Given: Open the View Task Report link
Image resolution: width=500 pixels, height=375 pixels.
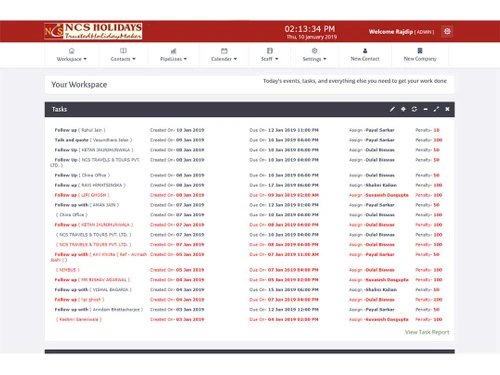Looking at the screenshot, I should [427, 332].
